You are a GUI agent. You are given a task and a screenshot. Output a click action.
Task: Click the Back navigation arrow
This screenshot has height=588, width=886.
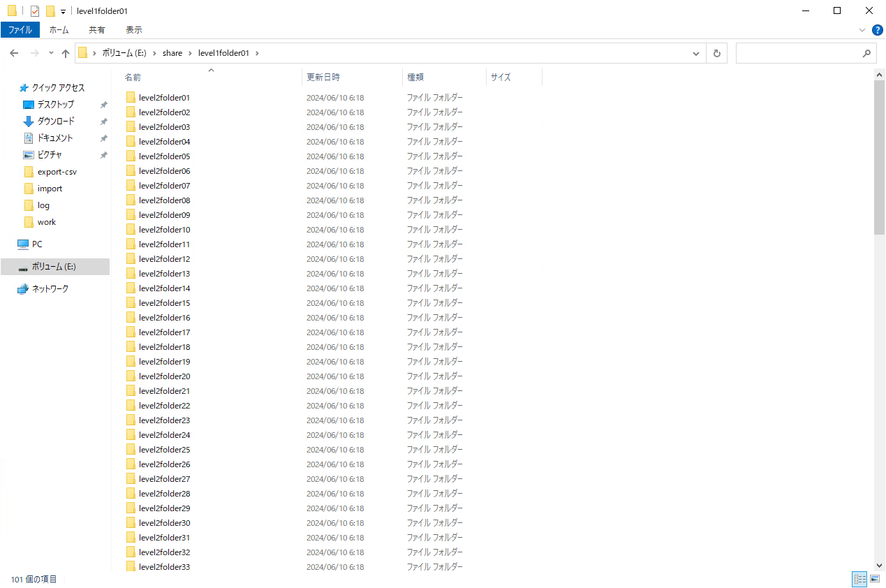click(14, 53)
